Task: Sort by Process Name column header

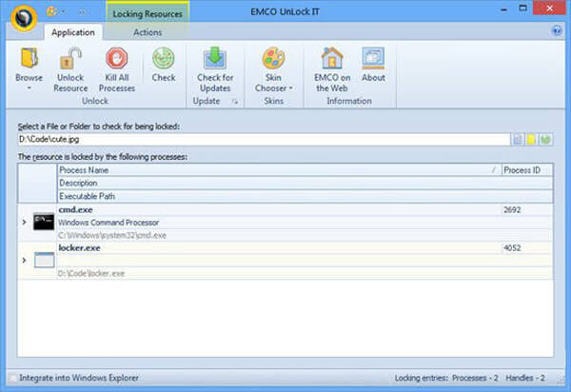Action: (x=279, y=170)
